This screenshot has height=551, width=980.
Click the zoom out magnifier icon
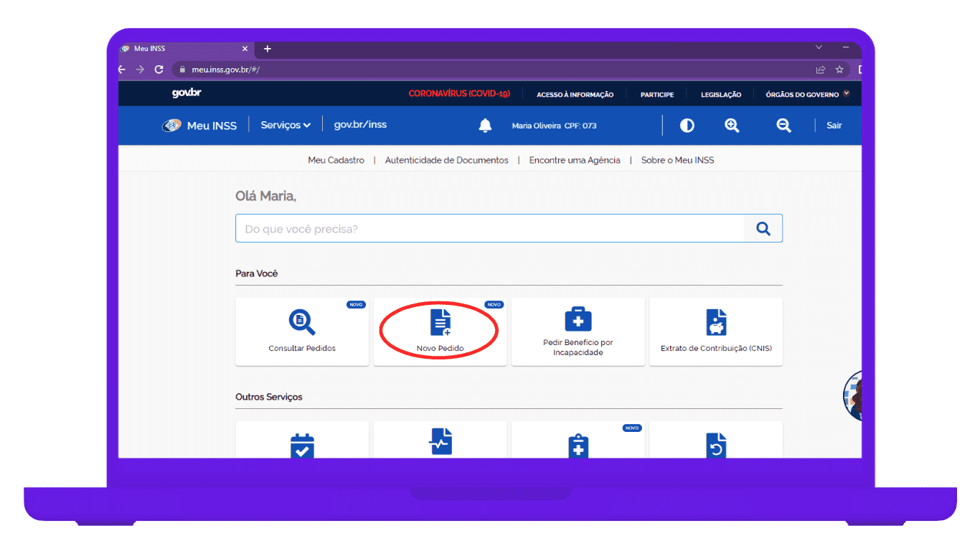click(783, 126)
